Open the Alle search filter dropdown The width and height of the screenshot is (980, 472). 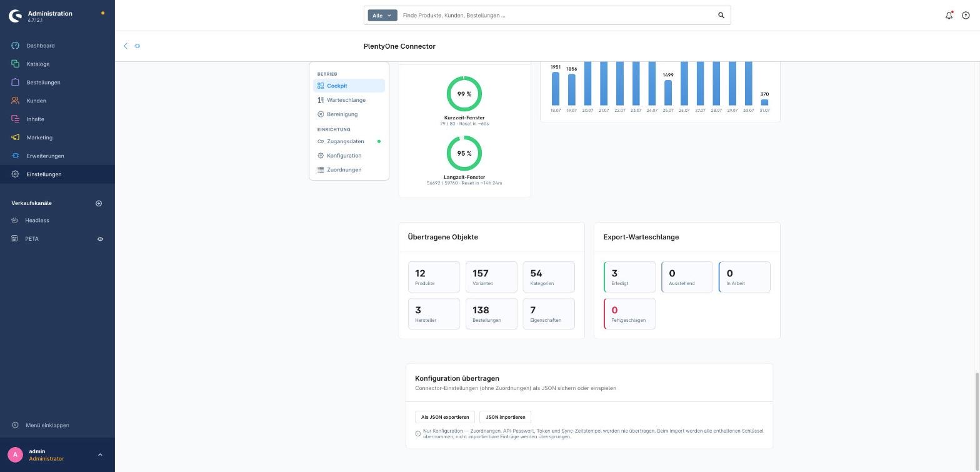coord(382,16)
